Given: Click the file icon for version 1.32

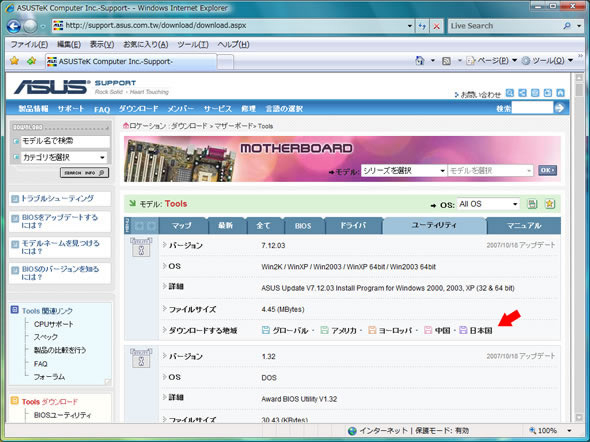Looking at the screenshot, I should pyautogui.click(x=141, y=358).
